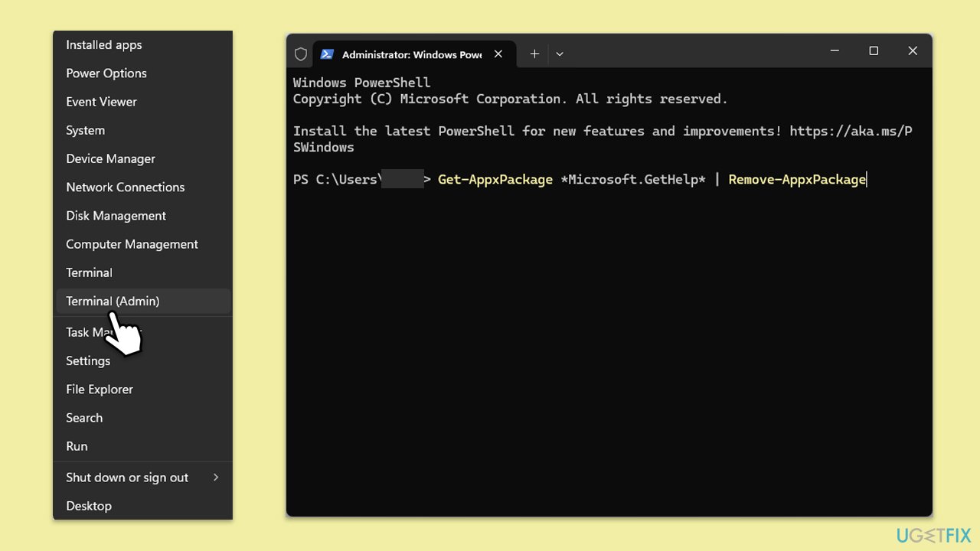This screenshot has height=551, width=980.
Task: Click the Remove-AppxPackage command text
Action: (x=797, y=179)
